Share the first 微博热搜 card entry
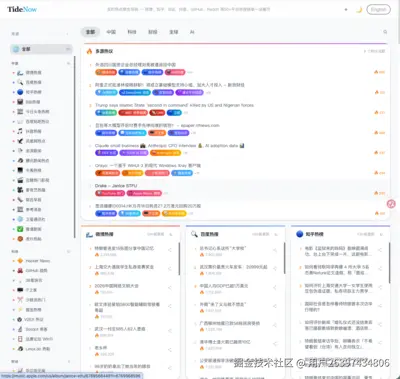 [170, 250]
